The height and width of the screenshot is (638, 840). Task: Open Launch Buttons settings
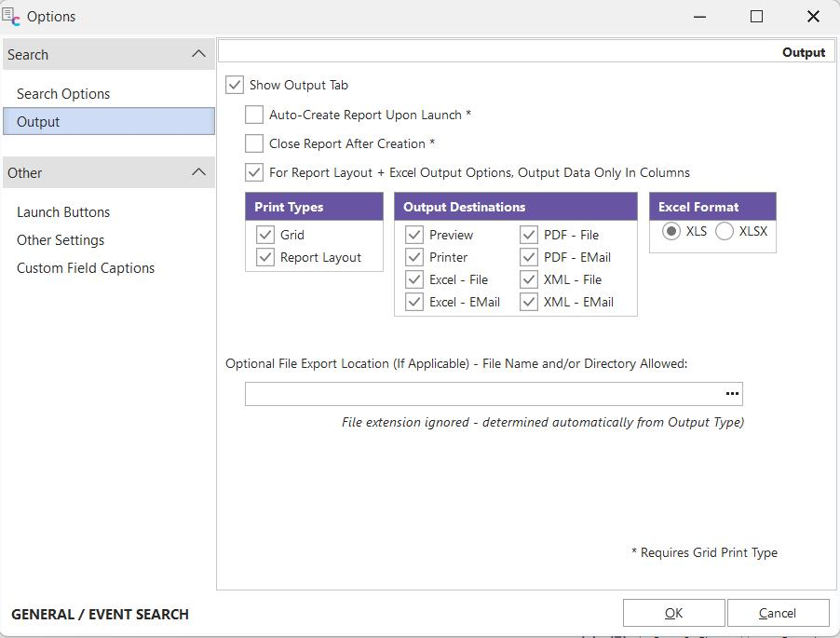63,212
